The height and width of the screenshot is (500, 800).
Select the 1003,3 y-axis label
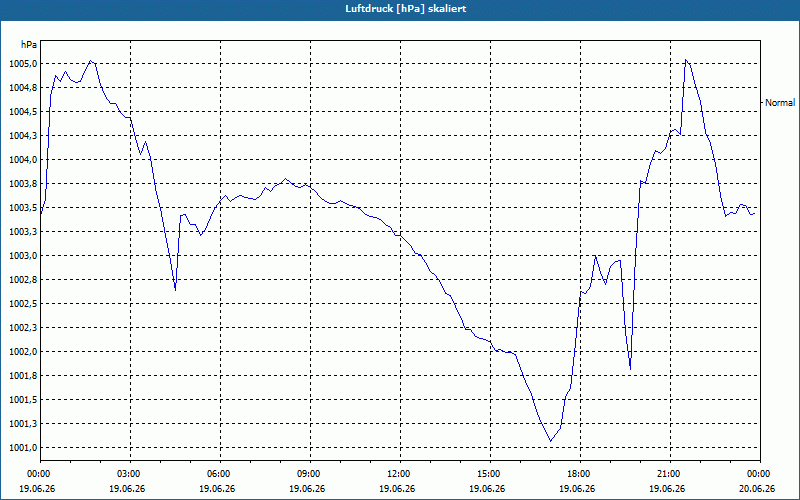23,232
